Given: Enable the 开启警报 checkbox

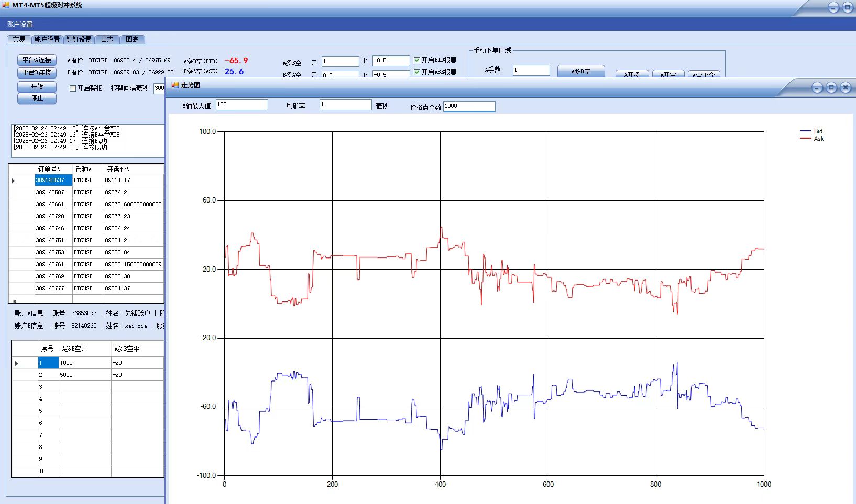Looking at the screenshot, I should point(73,88).
